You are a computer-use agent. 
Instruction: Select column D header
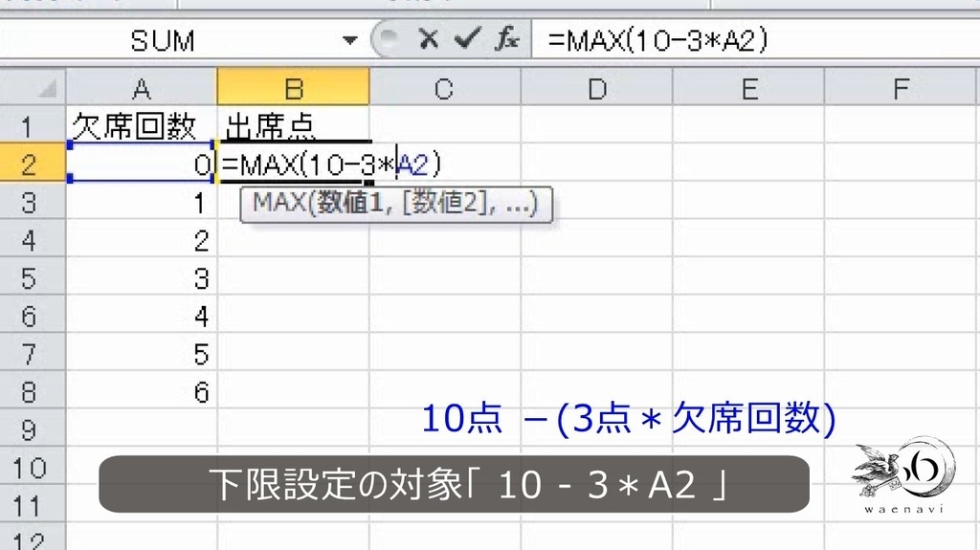(x=597, y=87)
